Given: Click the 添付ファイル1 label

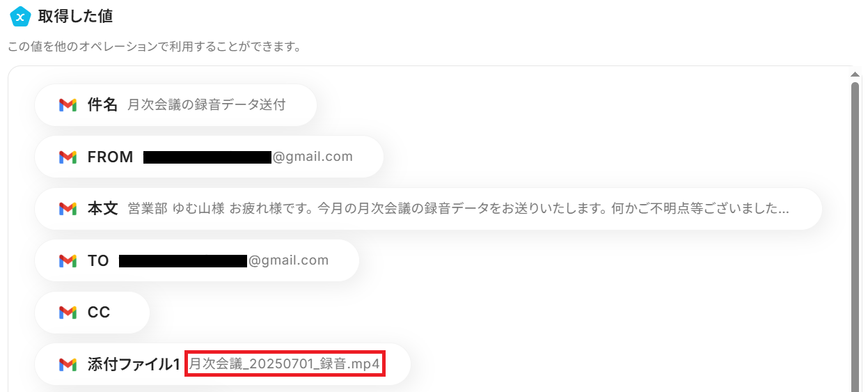Looking at the screenshot, I should click(x=134, y=364).
